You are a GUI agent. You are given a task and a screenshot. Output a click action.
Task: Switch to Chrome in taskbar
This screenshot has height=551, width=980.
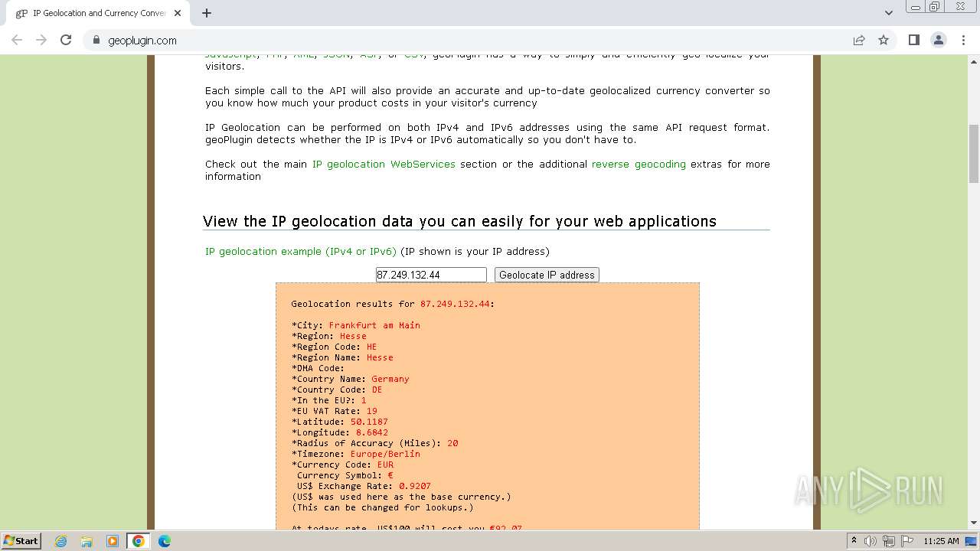(139, 541)
